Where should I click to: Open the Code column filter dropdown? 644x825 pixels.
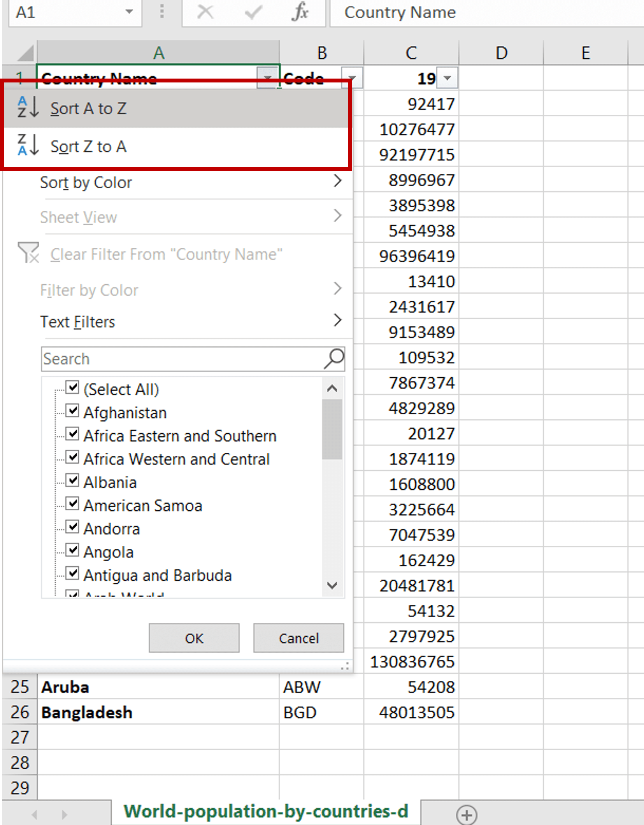[352, 78]
